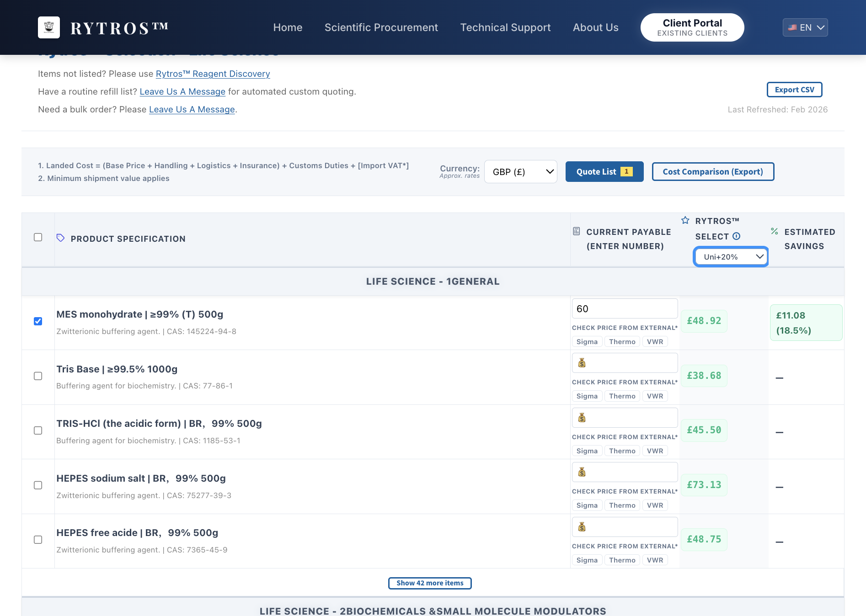Open Technical Support menu

click(505, 27)
